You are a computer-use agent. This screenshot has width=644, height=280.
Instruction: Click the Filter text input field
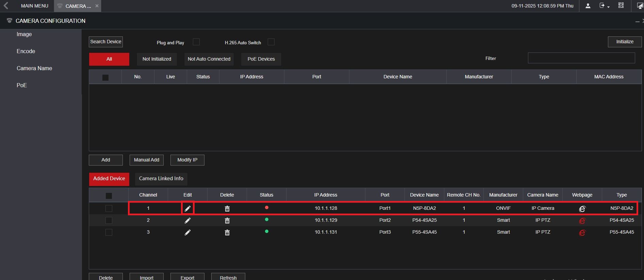581,58
